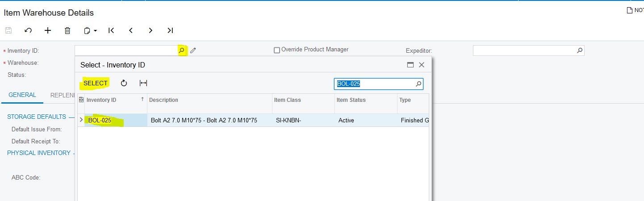Add a new record with plus icon

48,30
